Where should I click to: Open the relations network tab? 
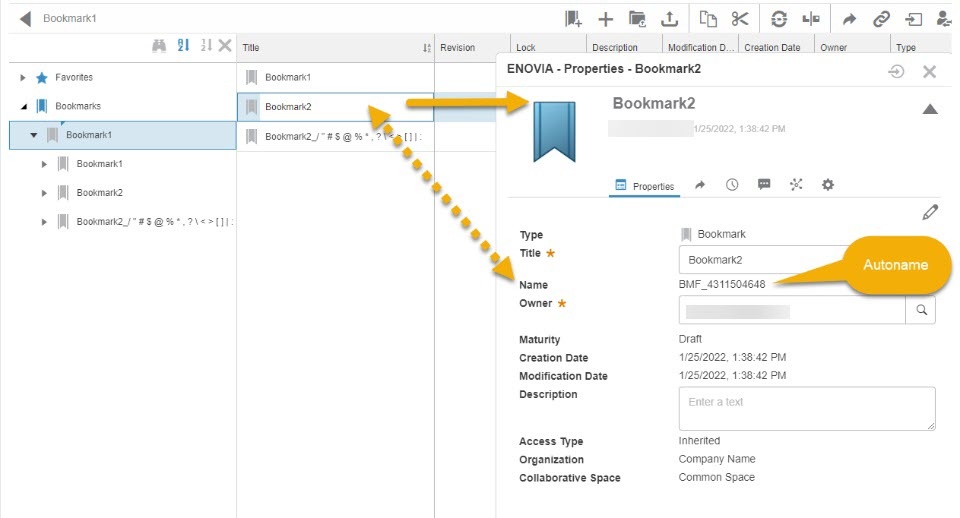tap(796, 184)
